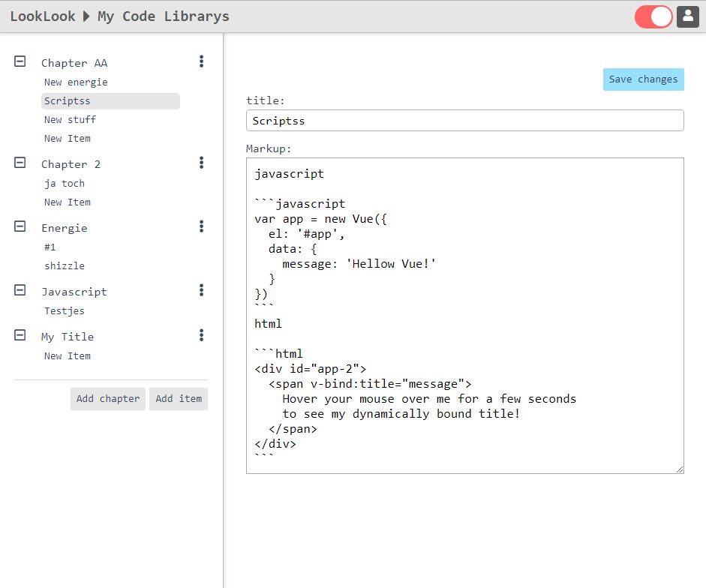The width and height of the screenshot is (706, 588).
Task: Select New Item under Chapter 2
Action: coord(67,202)
